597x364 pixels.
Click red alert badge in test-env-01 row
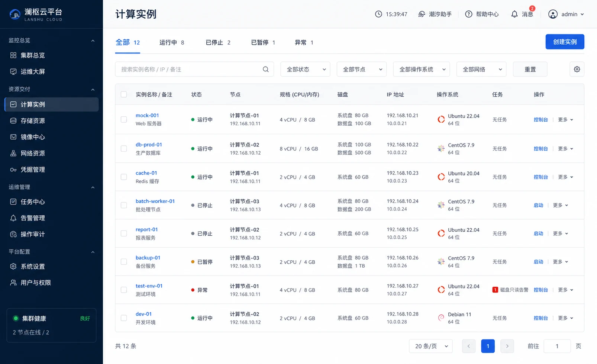pos(495,290)
